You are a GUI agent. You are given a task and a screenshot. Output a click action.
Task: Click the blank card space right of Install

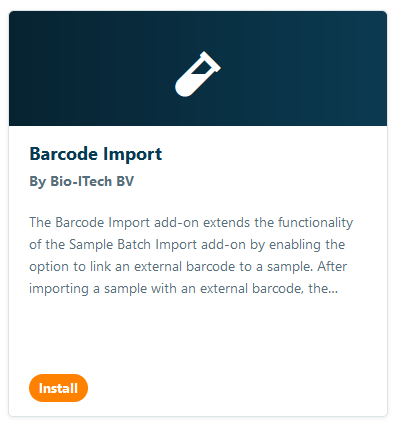[x=237, y=388]
